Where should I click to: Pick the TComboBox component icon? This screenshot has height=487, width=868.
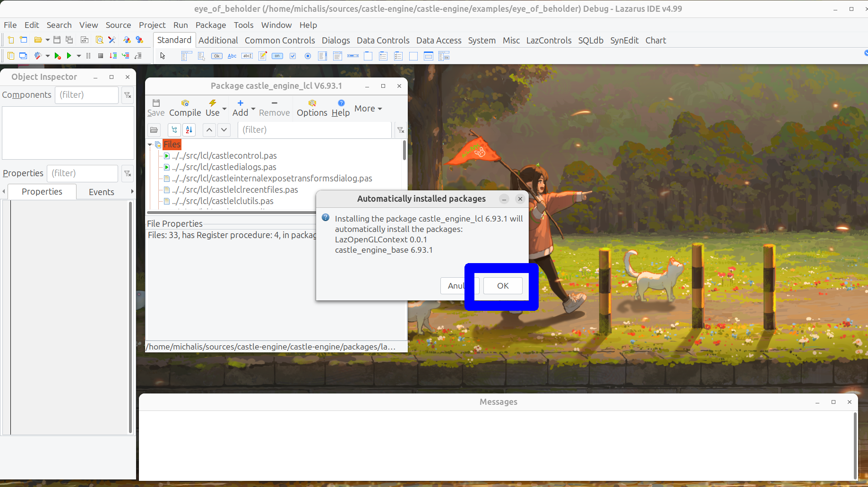(337, 56)
